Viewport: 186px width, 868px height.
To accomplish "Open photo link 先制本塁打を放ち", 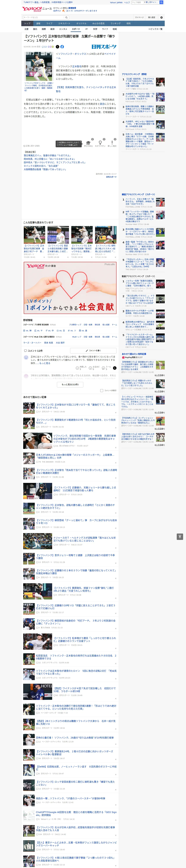I will pos(86,89).
